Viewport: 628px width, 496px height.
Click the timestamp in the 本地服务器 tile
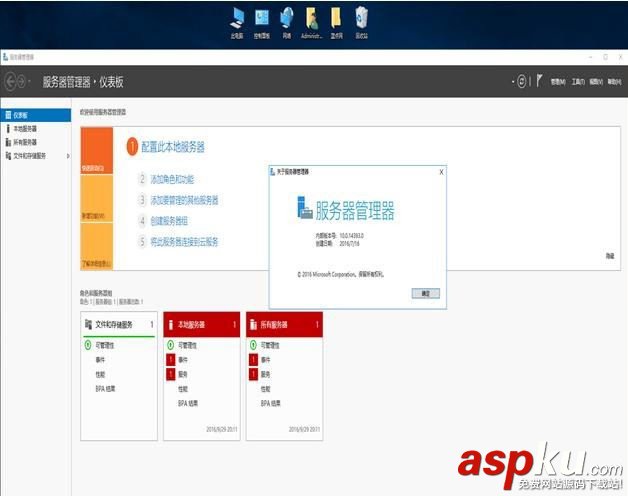point(222,429)
